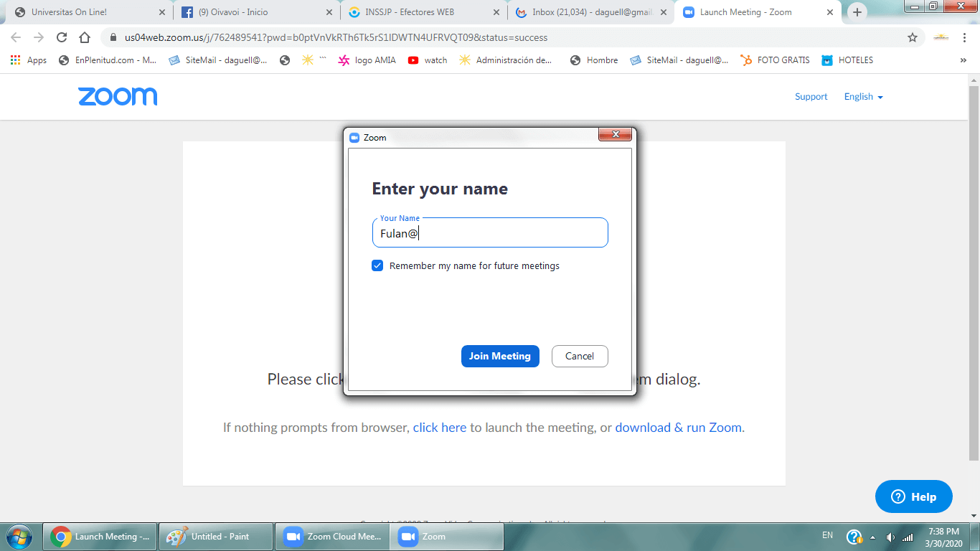Image resolution: width=980 pixels, height=551 pixels.
Task: Open the YouTube watch bookmark
Action: point(428,60)
